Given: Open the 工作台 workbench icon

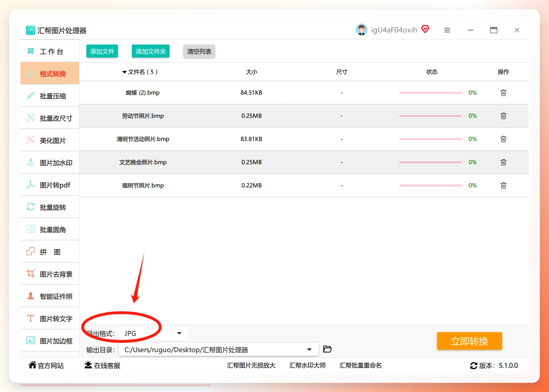Looking at the screenshot, I should point(31,51).
